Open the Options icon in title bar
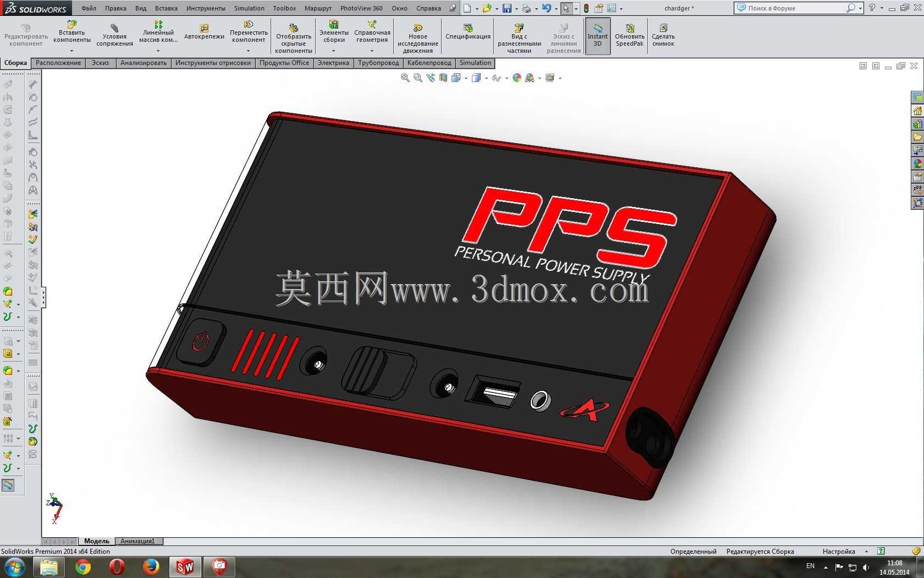 tap(612, 8)
